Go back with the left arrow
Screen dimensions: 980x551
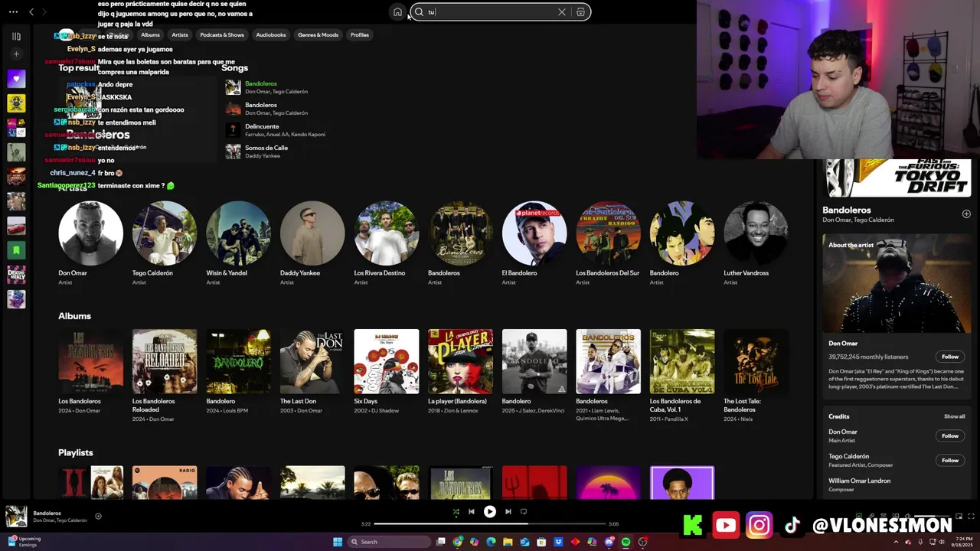(31, 11)
